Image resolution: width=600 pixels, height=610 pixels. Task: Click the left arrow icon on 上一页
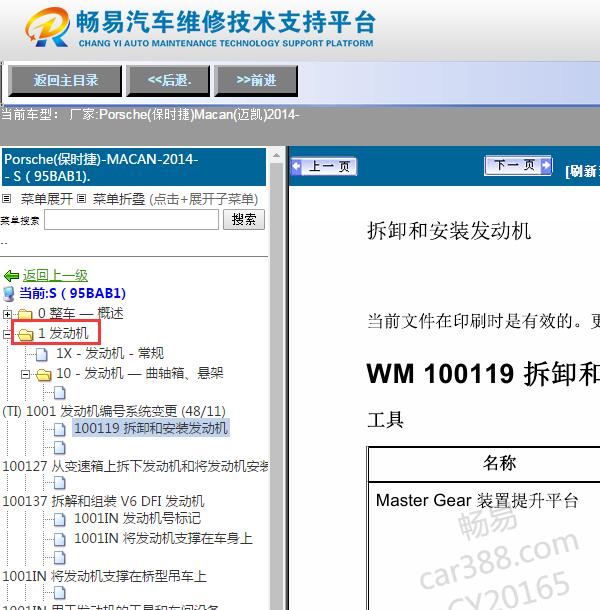[x=296, y=167]
